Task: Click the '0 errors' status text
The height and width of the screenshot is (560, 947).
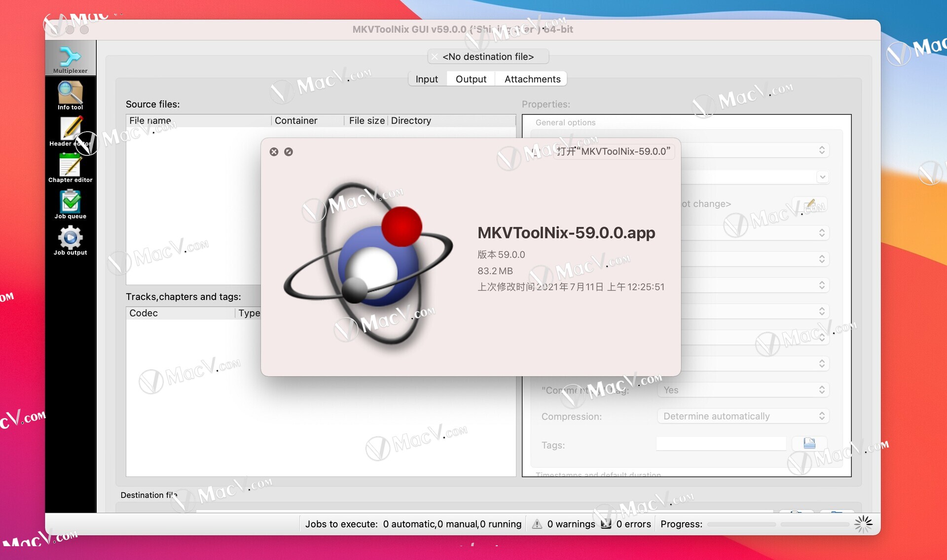Action: (634, 524)
